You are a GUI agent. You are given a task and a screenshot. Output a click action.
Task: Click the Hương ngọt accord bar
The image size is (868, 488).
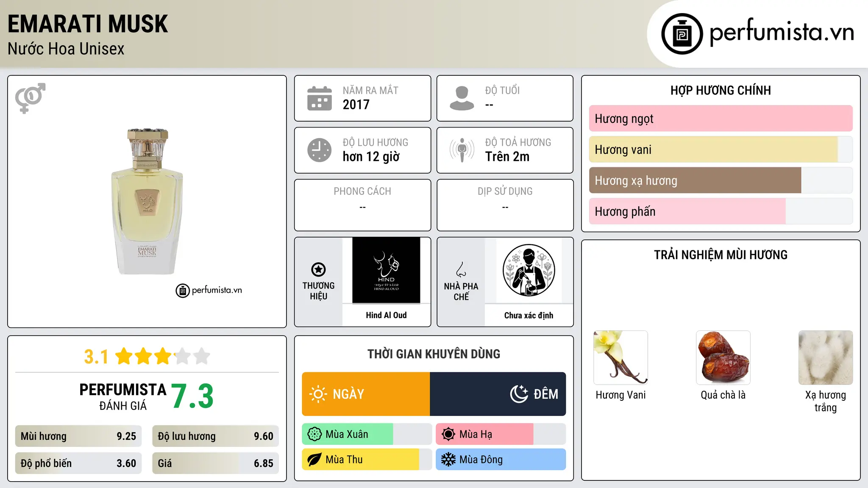pos(721,119)
